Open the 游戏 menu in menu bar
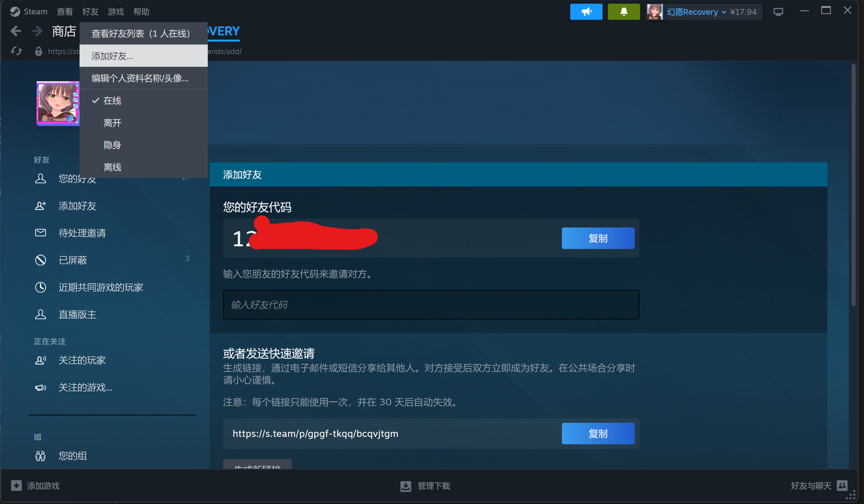Screen dimensions: 864x504 coord(115,12)
